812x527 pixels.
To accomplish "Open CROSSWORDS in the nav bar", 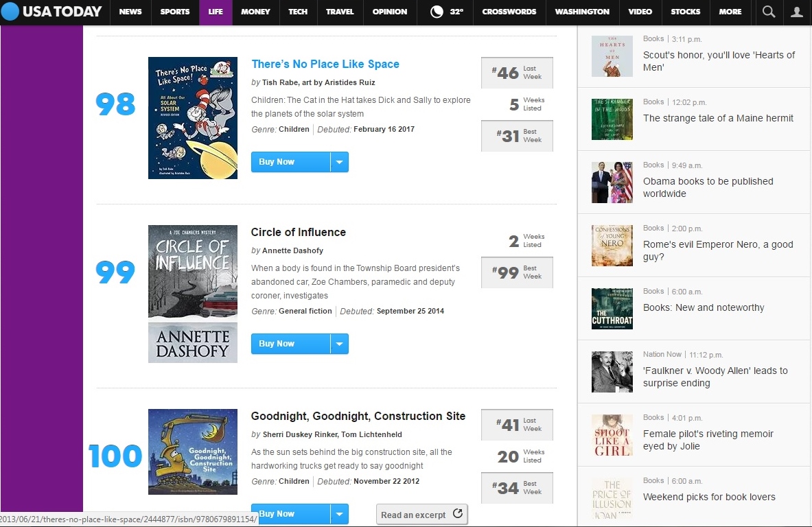I will pos(509,12).
